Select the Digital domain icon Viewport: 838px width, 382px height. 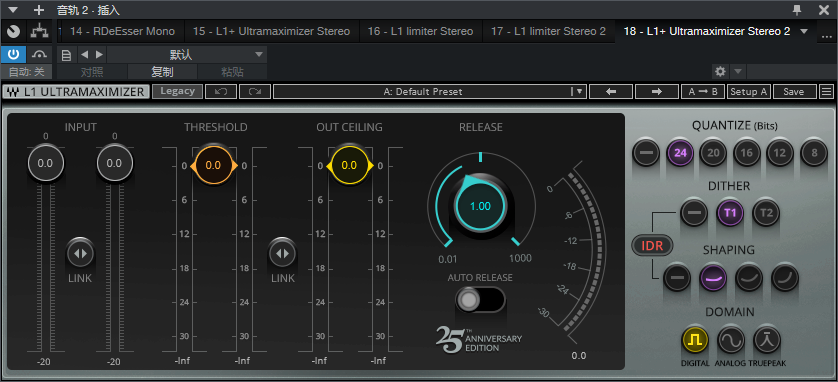click(695, 339)
